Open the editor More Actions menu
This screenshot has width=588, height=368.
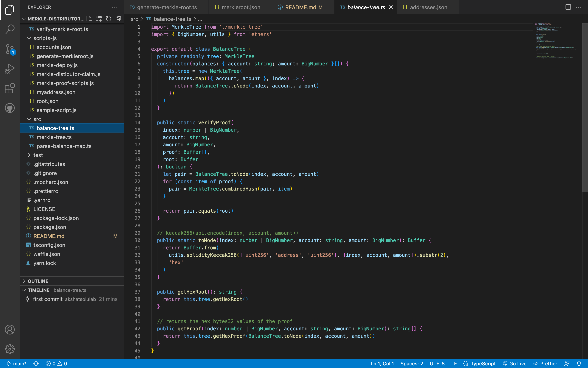coord(579,7)
